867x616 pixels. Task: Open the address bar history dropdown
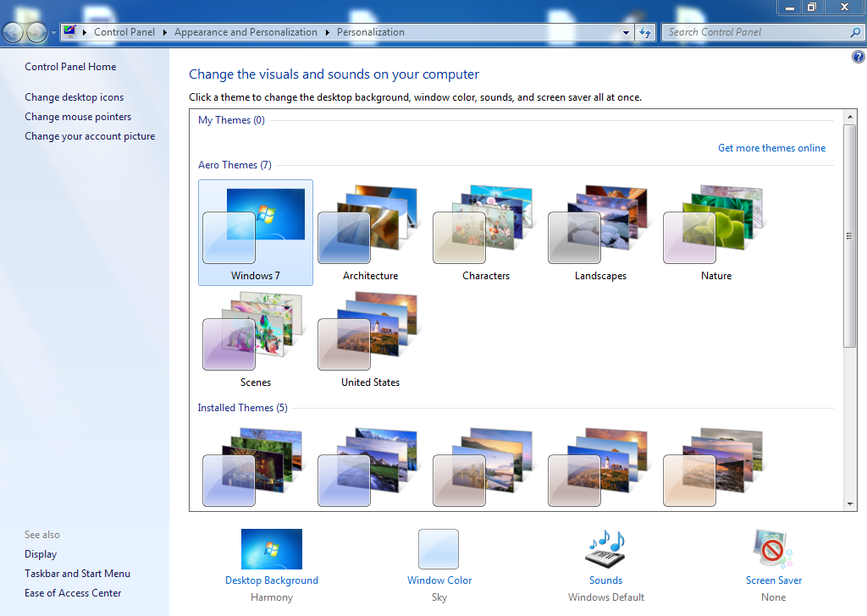tap(626, 33)
